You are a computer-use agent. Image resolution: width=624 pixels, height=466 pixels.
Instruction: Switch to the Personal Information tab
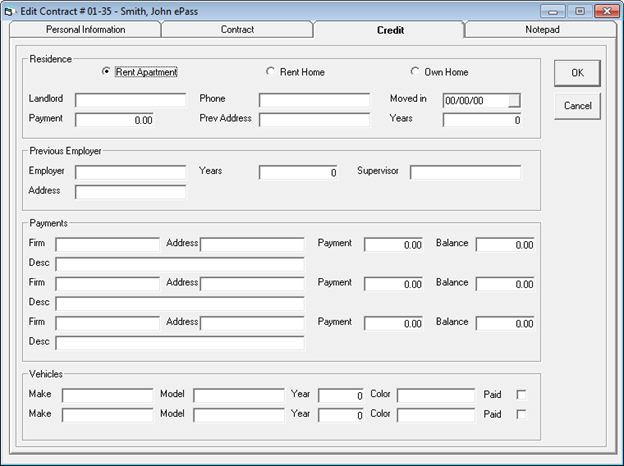[85, 29]
